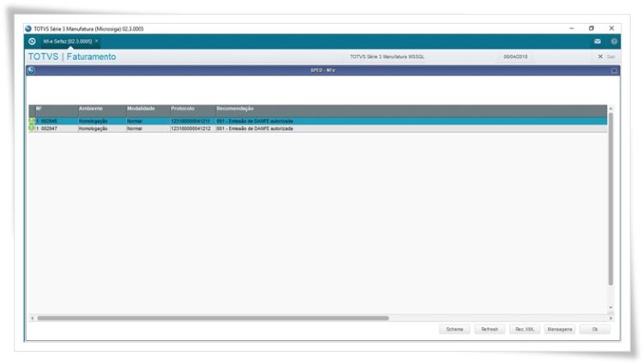Click the TOTVS home icon left of the tab
Image resolution: width=643 pixels, height=364 pixels.
point(32,41)
